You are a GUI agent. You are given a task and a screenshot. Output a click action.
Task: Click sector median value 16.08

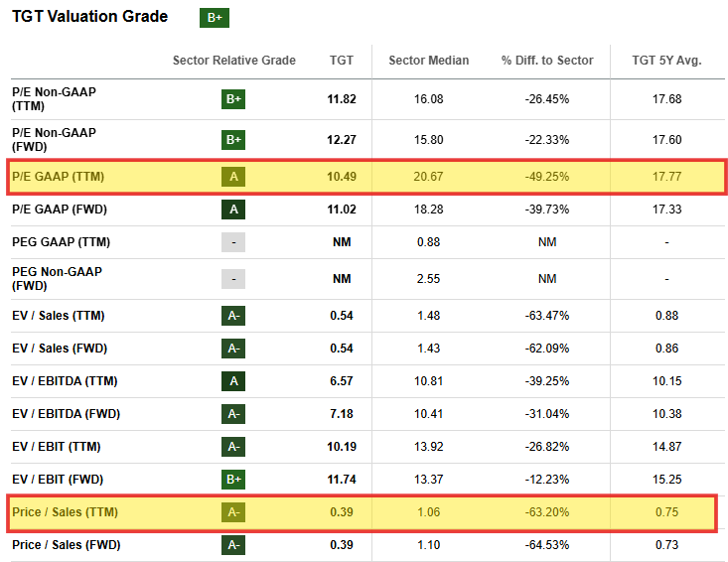click(x=428, y=99)
